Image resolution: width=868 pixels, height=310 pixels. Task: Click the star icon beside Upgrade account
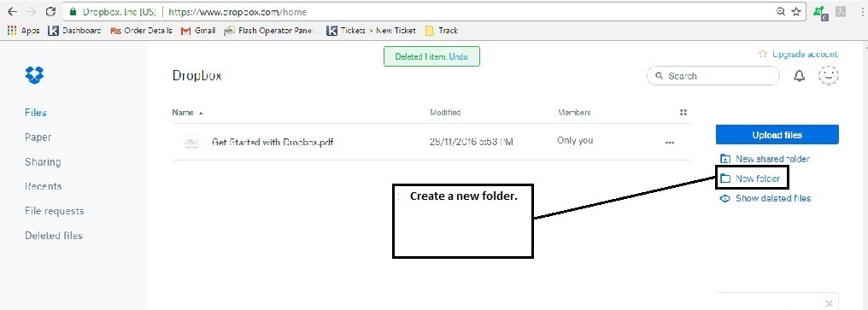pos(763,55)
